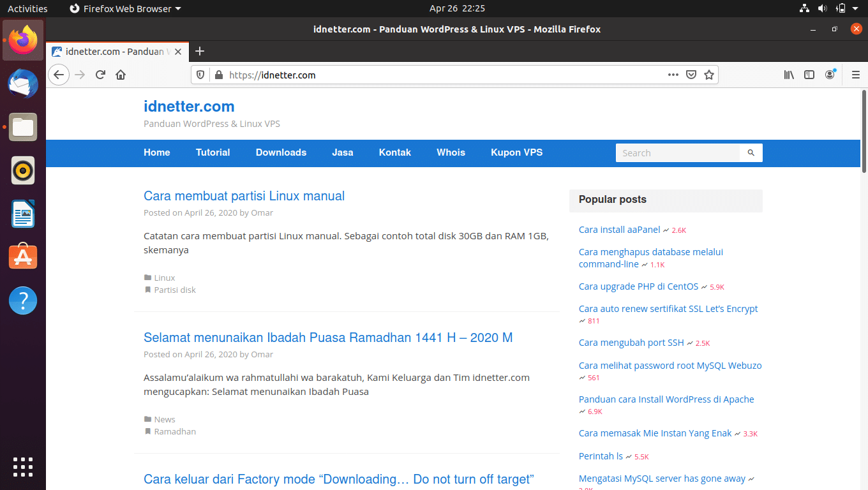Open Cara keluar dari Factory mode post
This screenshot has width=868, height=490.
click(338, 479)
